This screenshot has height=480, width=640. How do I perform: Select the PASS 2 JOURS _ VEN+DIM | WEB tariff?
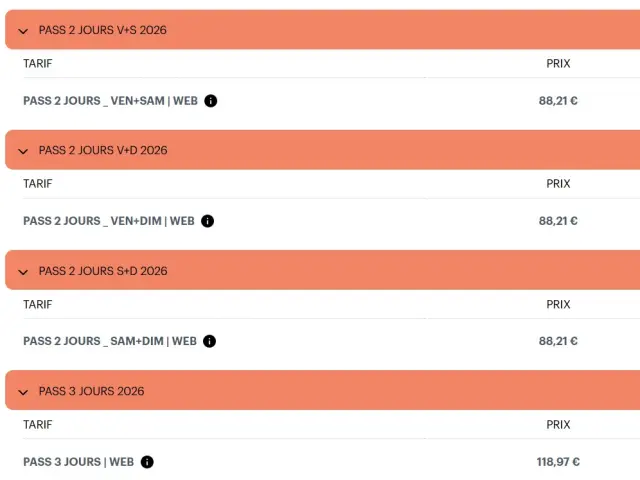pos(108,221)
